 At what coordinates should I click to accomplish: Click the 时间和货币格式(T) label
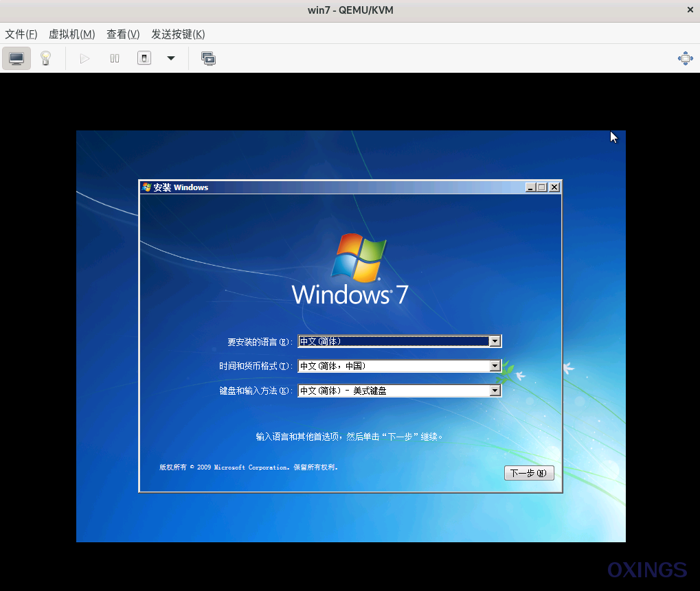coord(256,366)
